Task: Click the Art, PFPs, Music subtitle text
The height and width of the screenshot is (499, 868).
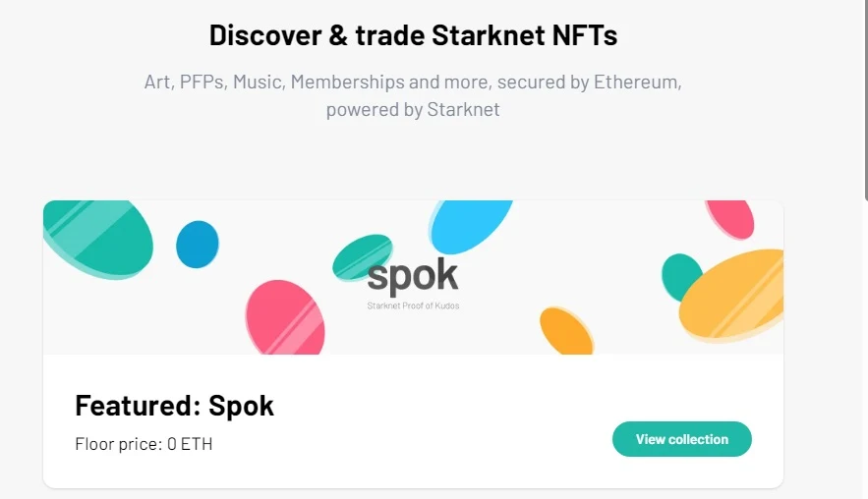Action: (413, 82)
